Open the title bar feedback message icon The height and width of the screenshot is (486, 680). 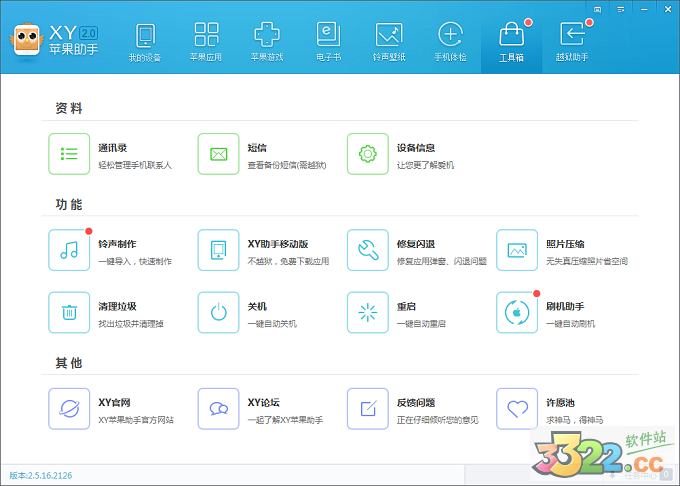point(597,10)
